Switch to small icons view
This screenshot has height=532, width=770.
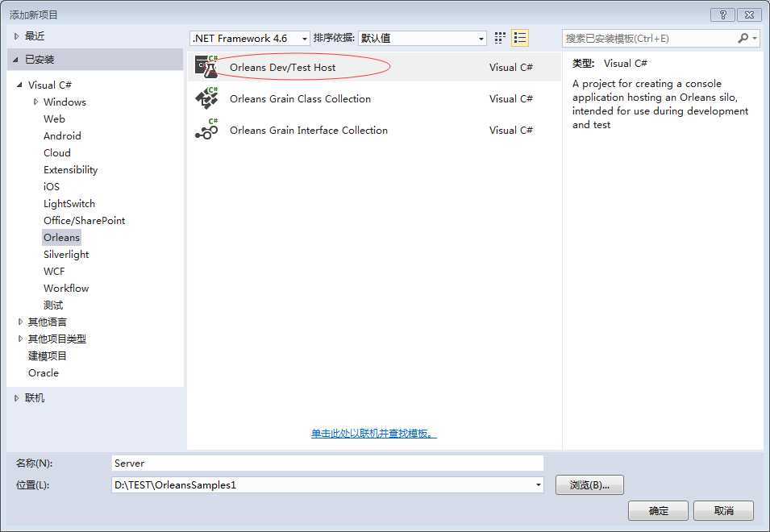[x=500, y=38]
